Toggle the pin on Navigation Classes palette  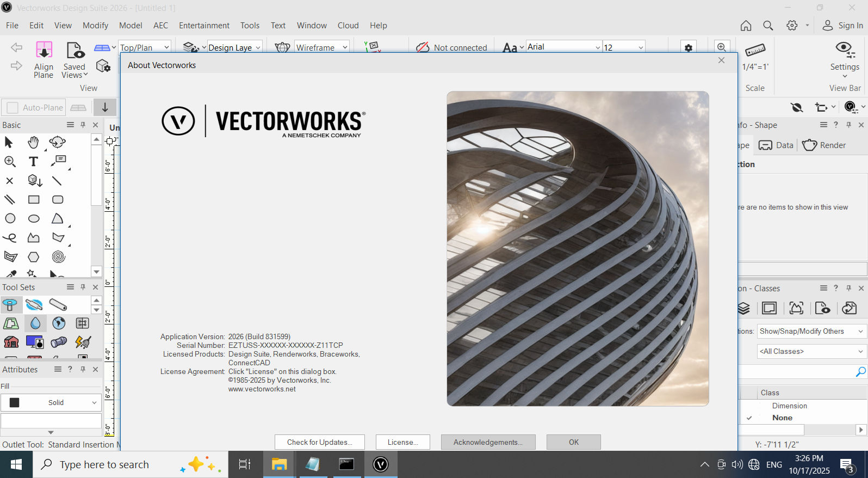tap(848, 288)
